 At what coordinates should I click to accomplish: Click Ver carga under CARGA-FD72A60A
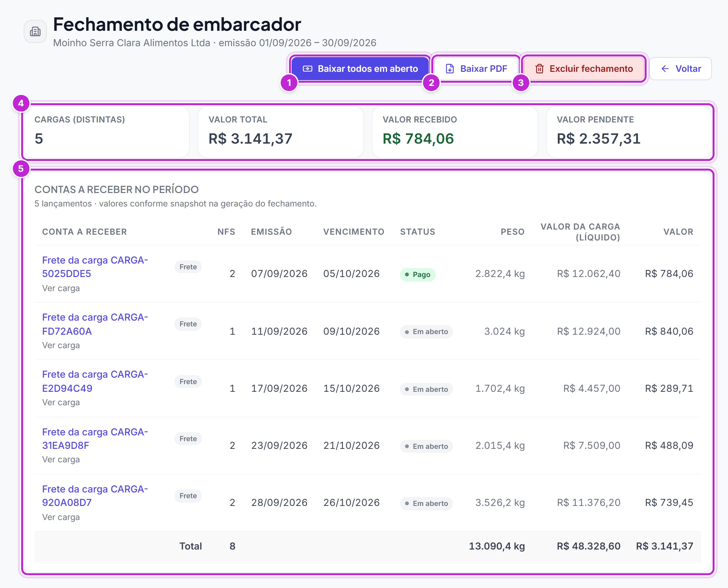[61, 346]
